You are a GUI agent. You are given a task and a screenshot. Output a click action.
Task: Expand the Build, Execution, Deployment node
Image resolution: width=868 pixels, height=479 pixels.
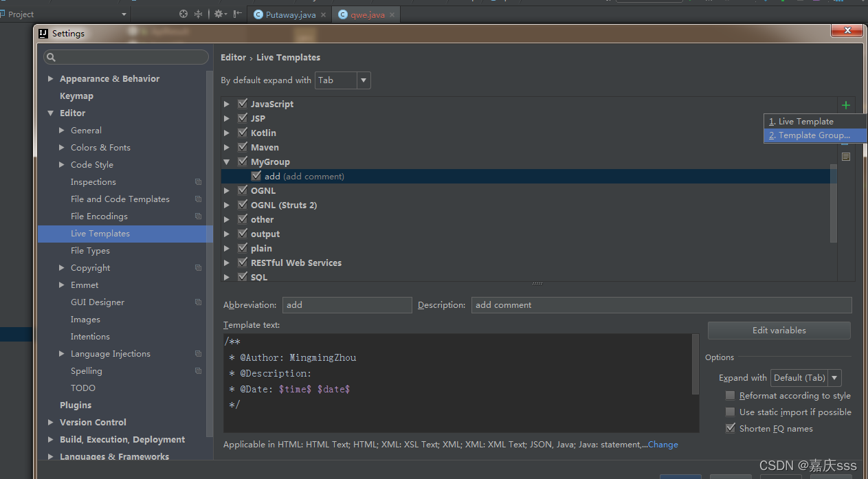[x=50, y=440]
